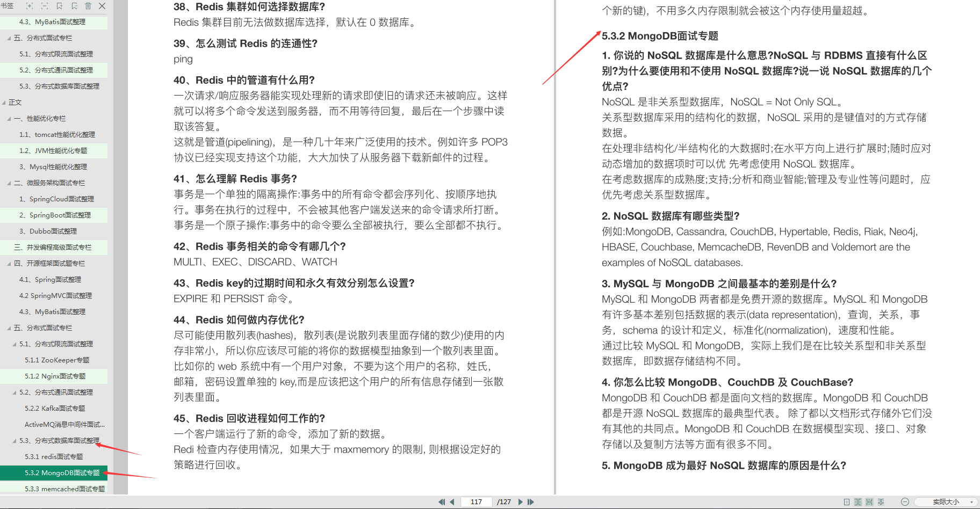Image resolution: width=980 pixels, height=509 pixels.
Task: Open bookmark 3、Dubbo面试整理
Action: click(48, 231)
